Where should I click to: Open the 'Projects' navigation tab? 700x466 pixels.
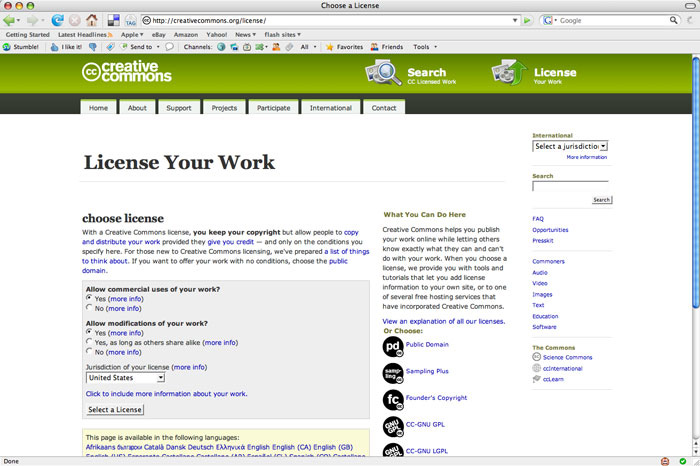pos(225,108)
